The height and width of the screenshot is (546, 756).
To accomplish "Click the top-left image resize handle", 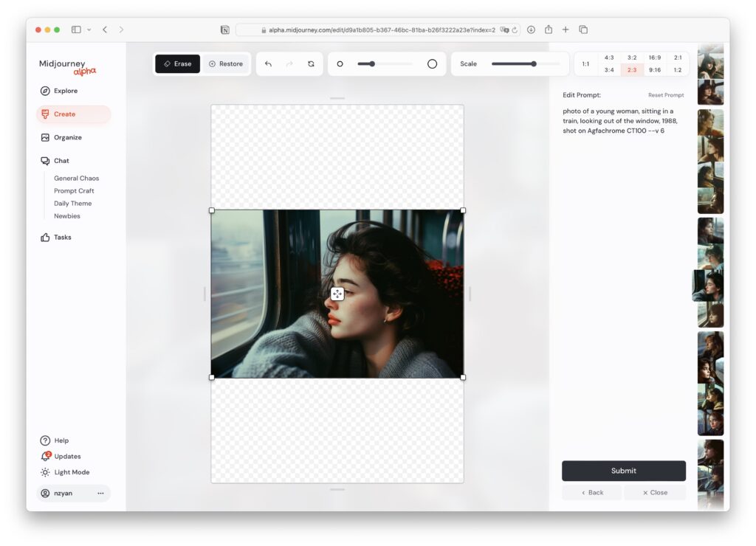I will pos(212,210).
